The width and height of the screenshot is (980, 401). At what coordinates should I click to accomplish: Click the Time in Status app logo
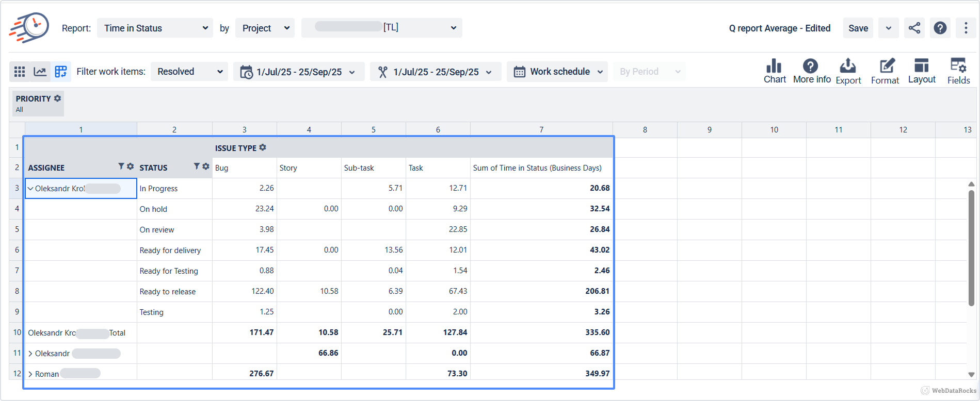[29, 27]
